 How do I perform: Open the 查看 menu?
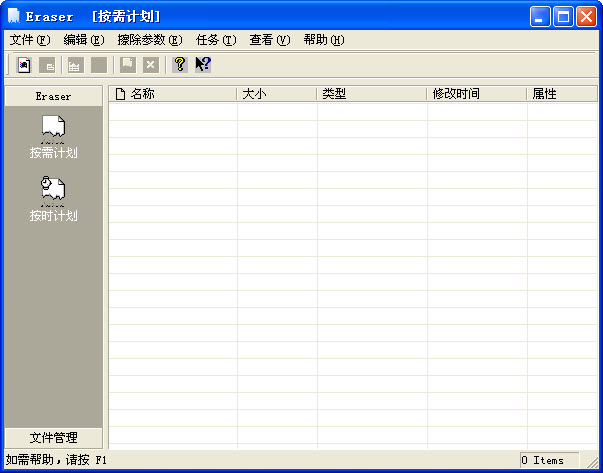(x=269, y=40)
